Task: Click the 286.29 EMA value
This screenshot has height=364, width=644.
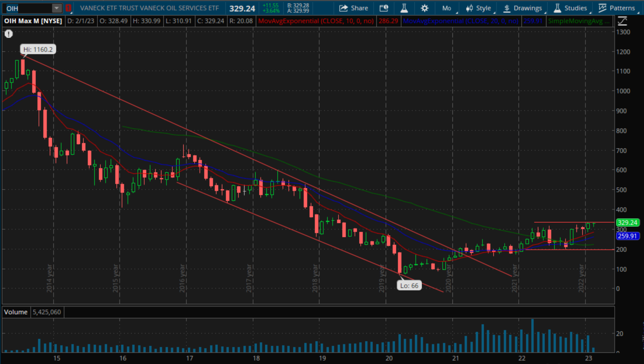Action: pyautogui.click(x=388, y=21)
